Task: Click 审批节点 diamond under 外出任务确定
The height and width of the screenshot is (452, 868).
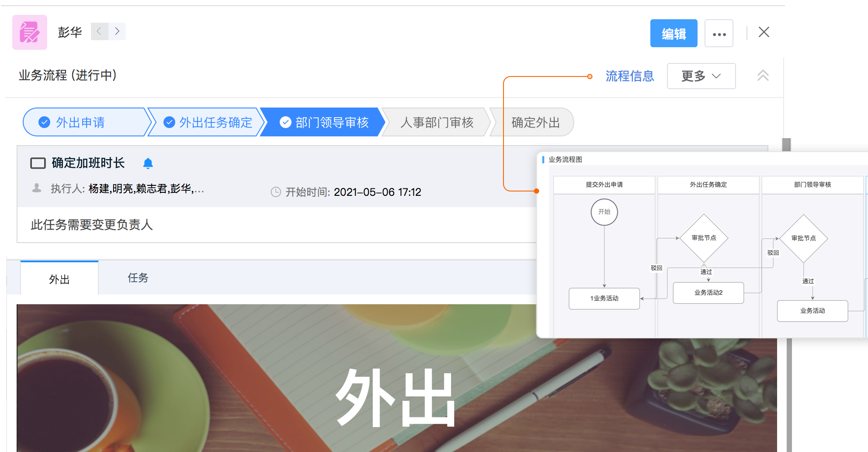Action: (704, 238)
